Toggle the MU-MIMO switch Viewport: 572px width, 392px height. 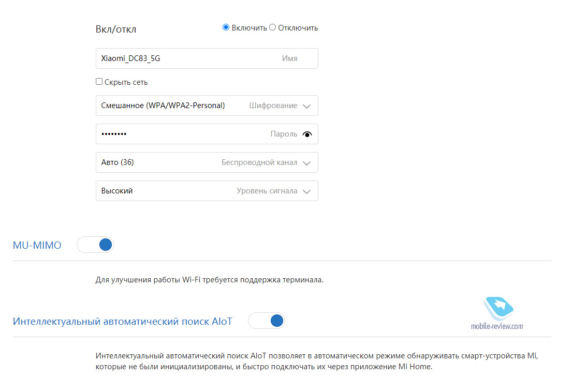(95, 245)
